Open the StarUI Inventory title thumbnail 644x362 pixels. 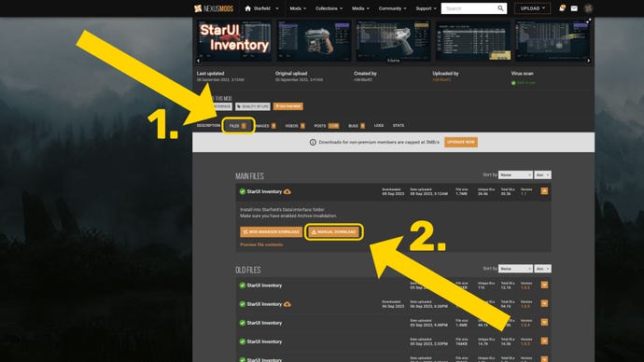pos(233,41)
